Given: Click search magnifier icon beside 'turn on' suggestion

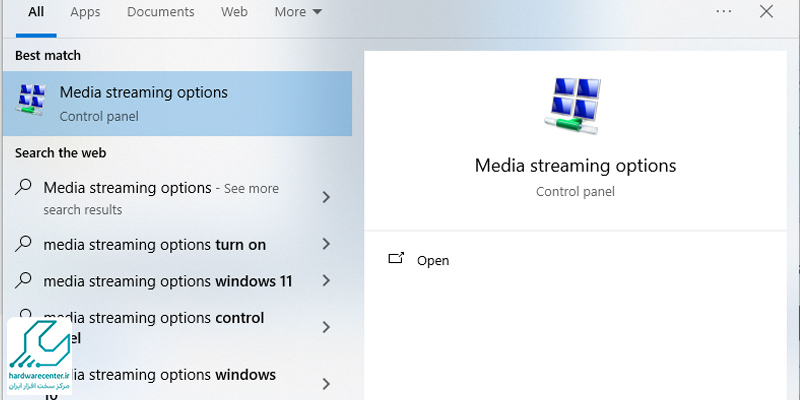Looking at the screenshot, I should coord(23,244).
